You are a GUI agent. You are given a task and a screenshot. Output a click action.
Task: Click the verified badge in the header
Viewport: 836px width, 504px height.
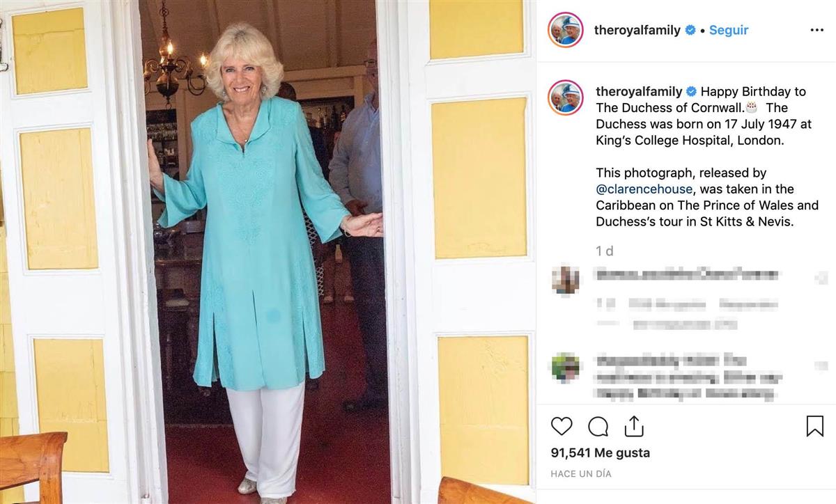coord(690,31)
